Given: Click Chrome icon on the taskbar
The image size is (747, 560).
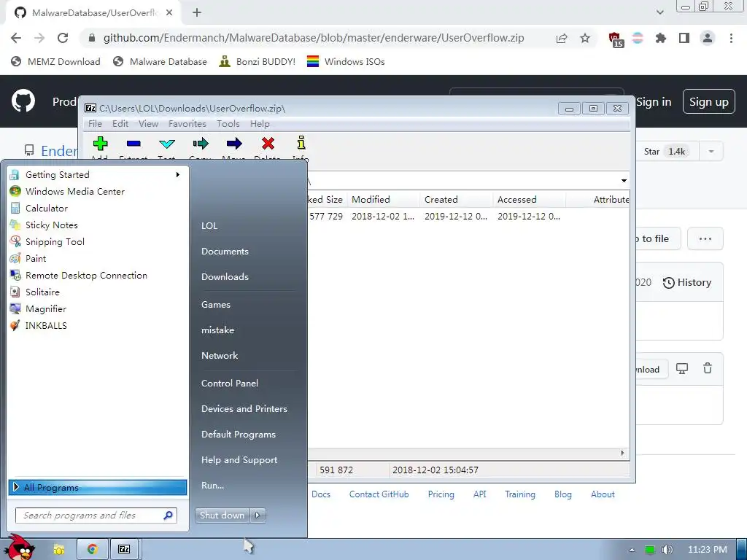Looking at the screenshot, I should [93, 550].
